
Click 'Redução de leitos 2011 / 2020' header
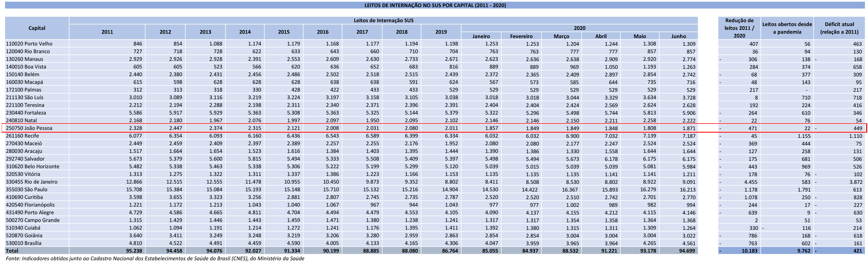coord(739,28)
